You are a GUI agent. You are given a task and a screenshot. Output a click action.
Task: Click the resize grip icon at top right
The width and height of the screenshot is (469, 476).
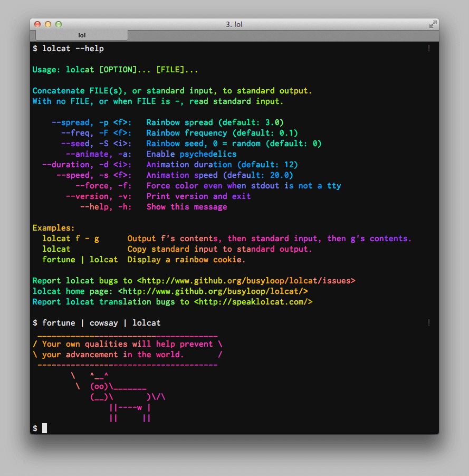(x=433, y=24)
